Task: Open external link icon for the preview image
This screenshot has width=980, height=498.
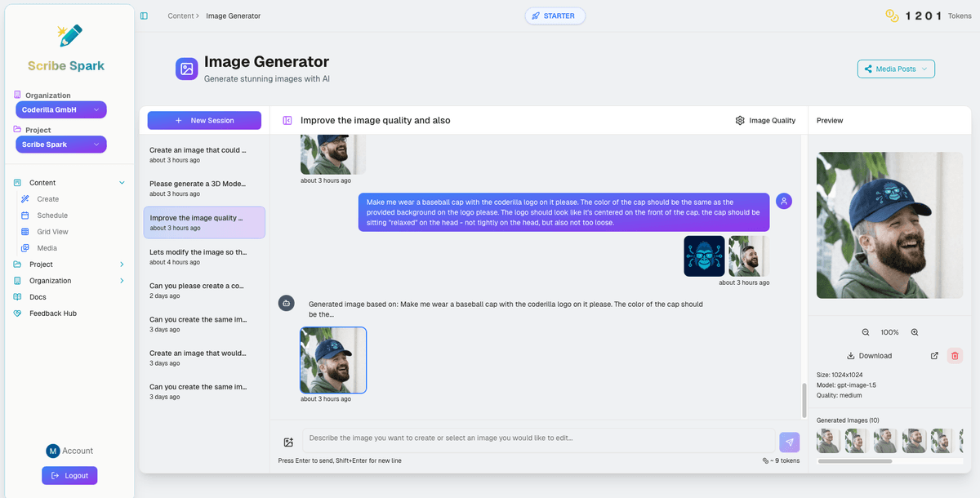Action: [x=934, y=355]
